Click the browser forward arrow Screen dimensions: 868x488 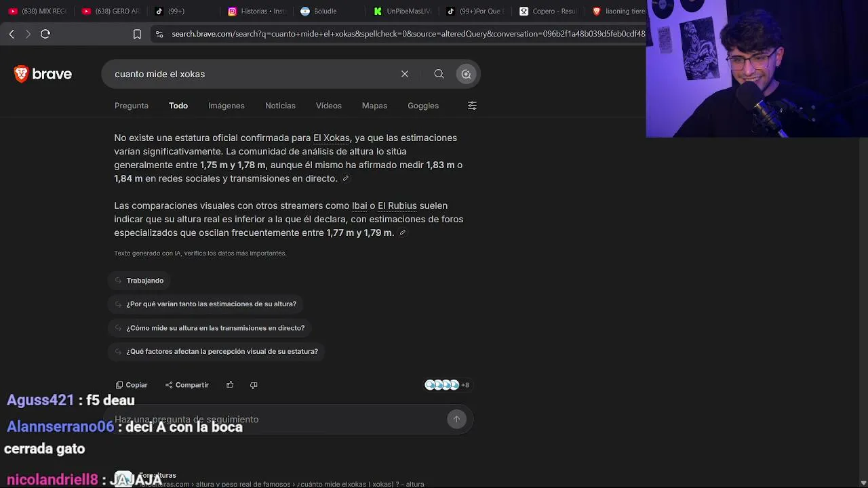[x=28, y=34]
